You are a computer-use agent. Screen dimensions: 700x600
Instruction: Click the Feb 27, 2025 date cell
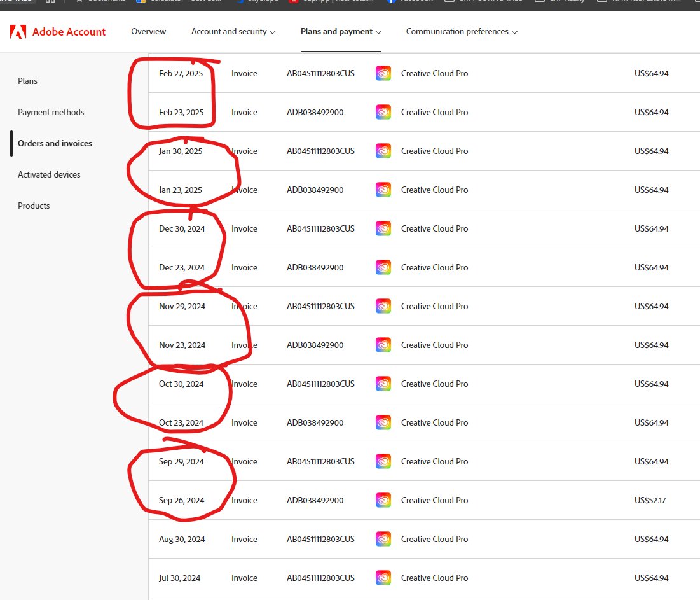pyautogui.click(x=181, y=73)
